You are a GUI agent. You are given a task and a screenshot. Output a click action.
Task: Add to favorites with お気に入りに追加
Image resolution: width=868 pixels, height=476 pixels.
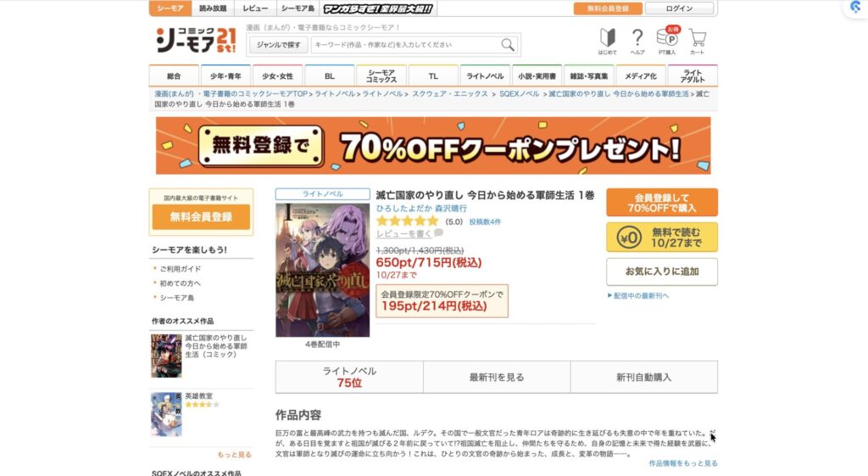point(661,272)
